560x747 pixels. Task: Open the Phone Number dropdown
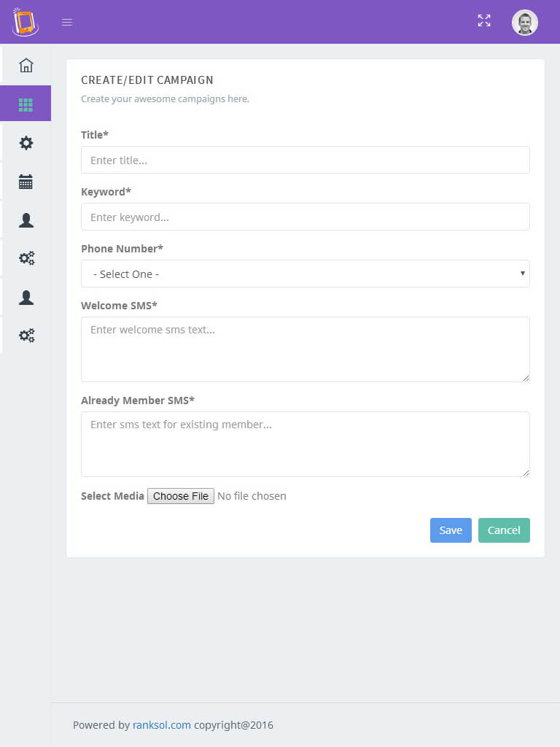click(x=305, y=274)
